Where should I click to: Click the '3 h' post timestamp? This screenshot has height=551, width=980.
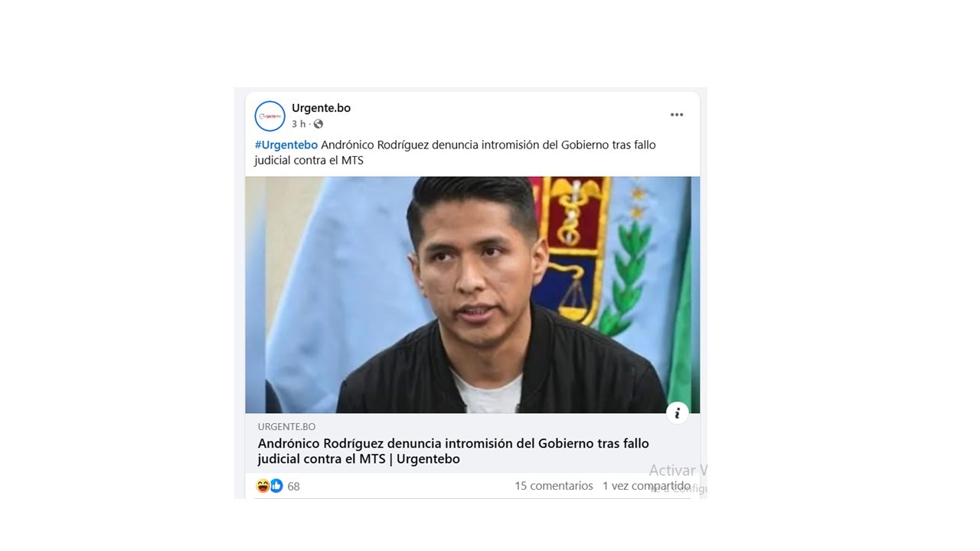click(x=298, y=124)
